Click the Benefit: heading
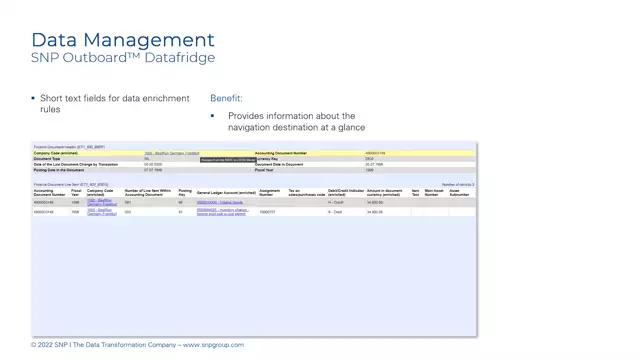 [x=226, y=98]
